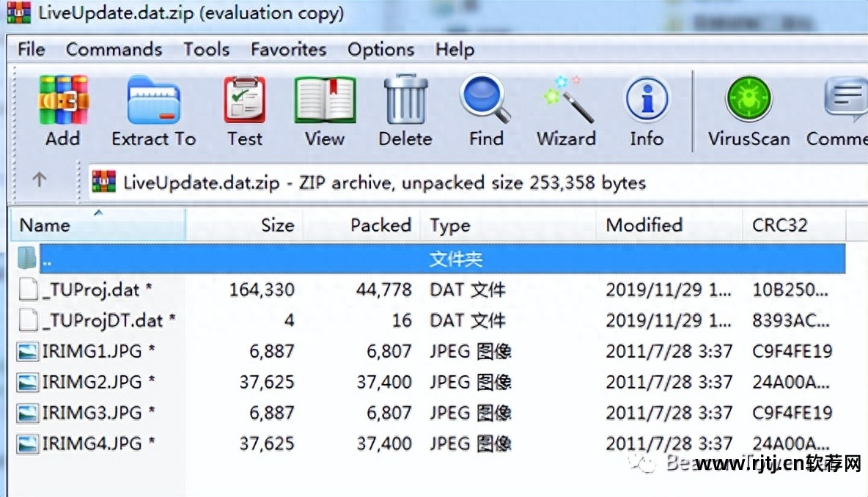Click the Comment speech bubble icon

pyautogui.click(x=846, y=100)
